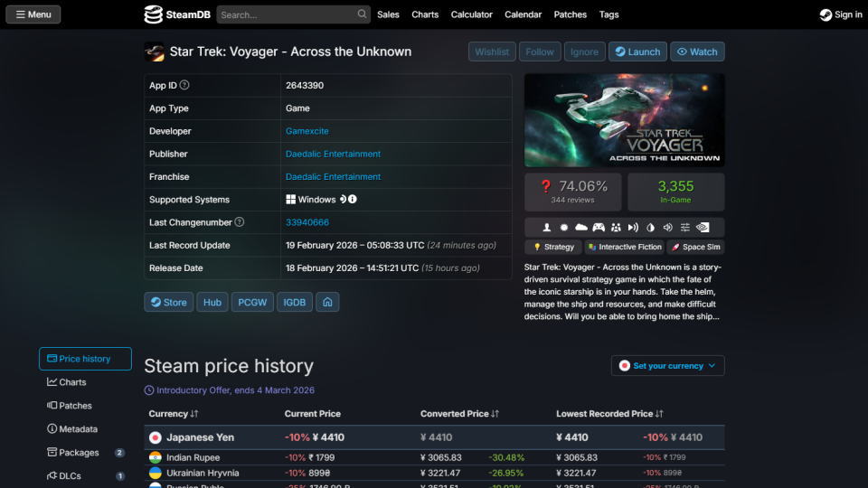Toggle the Follow button
868x488 pixels.
point(540,52)
